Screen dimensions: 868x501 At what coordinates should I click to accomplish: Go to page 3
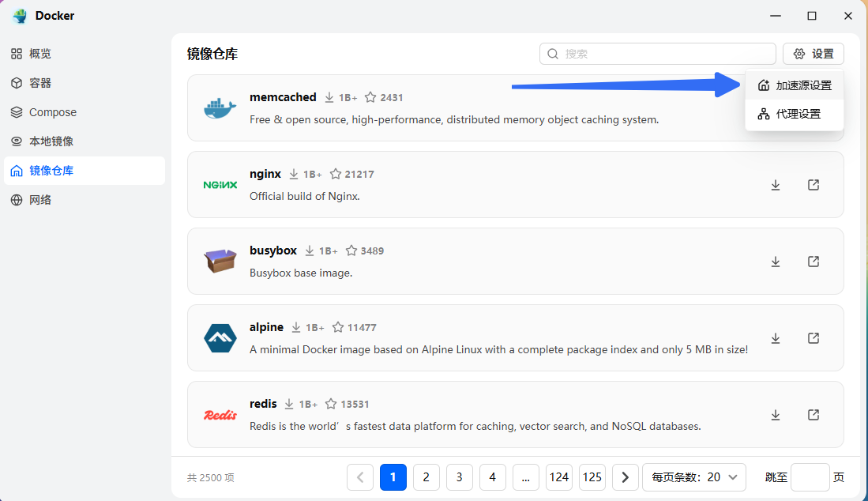point(460,477)
